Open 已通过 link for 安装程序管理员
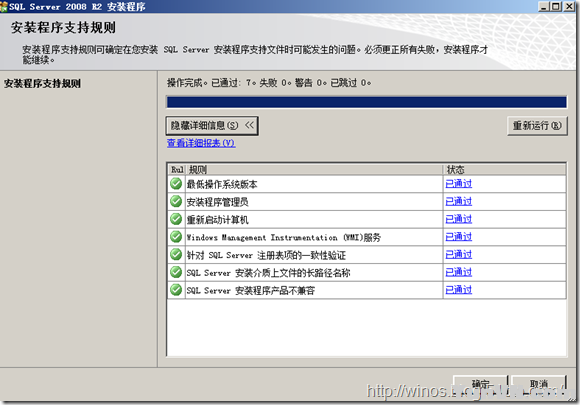Viewport: 580px width, 405px height. pyautogui.click(x=459, y=202)
